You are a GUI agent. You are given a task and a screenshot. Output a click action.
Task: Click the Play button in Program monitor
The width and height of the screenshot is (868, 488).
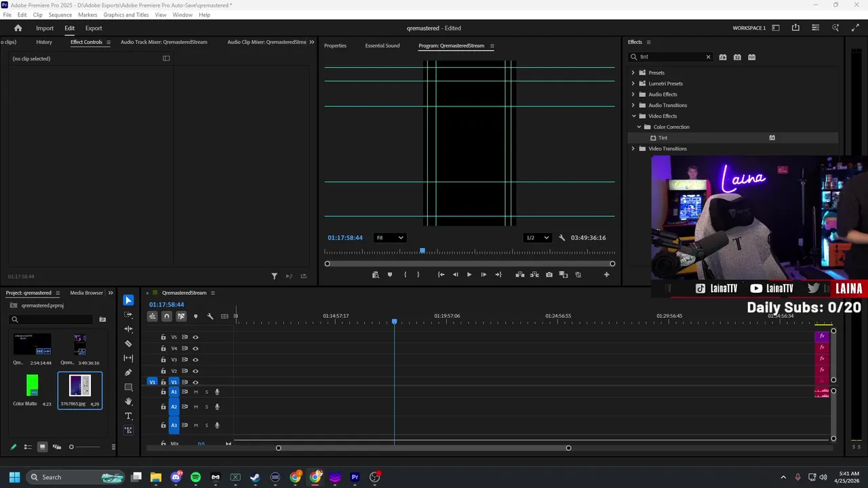pyautogui.click(x=469, y=274)
